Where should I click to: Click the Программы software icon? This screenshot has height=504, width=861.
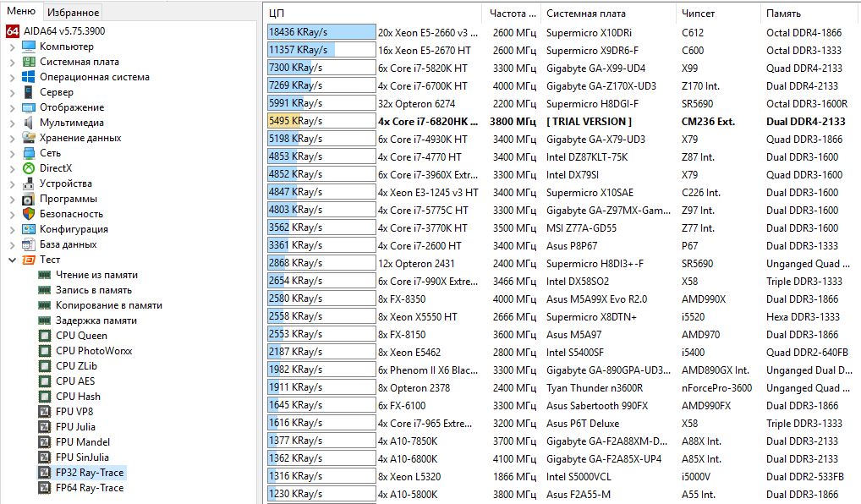click(29, 199)
